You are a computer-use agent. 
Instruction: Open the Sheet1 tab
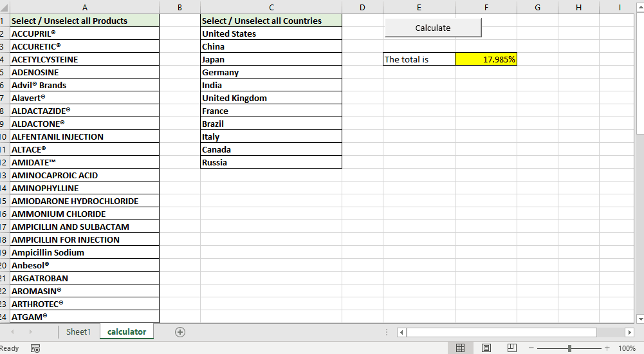tap(78, 332)
